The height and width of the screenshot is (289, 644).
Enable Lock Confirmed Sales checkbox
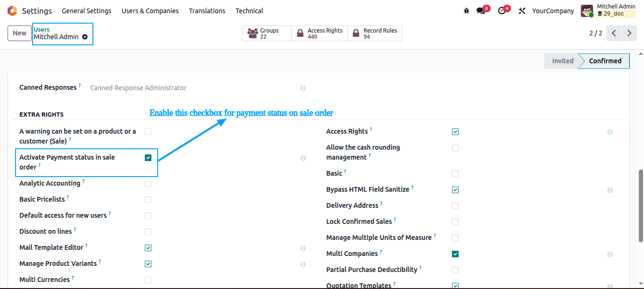455,222
